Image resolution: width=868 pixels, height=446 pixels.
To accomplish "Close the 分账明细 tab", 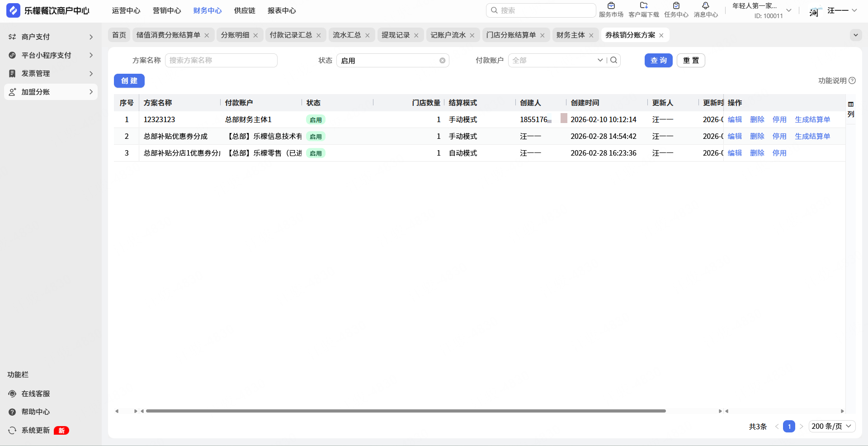I will pyautogui.click(x=255, y=35).
